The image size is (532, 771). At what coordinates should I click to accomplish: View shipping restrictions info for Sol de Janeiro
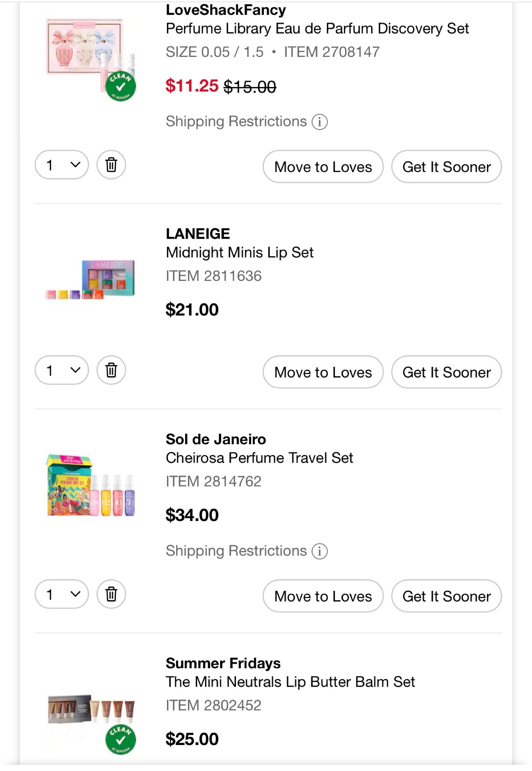pos(319,551)
